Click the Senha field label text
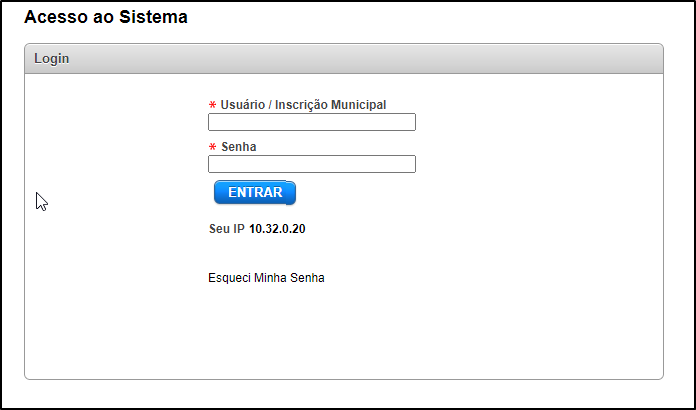The height and width of the screenshot is (410, 696). click(239, 146)
